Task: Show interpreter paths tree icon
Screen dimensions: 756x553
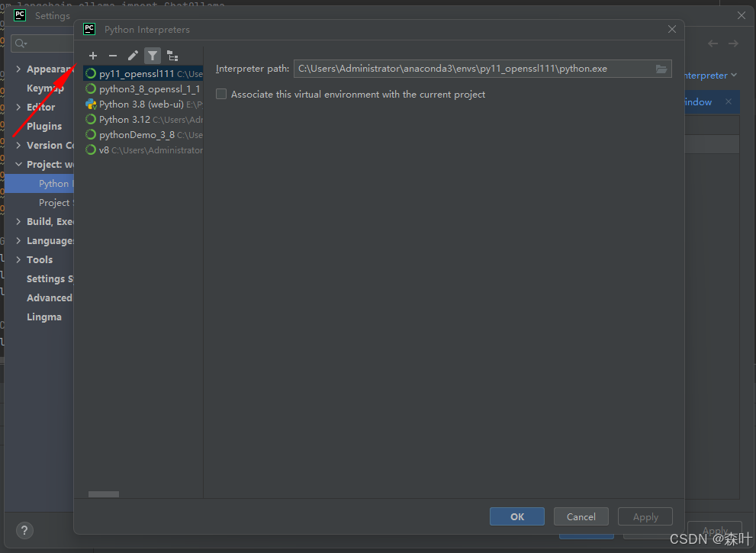Action: [172, 56]
